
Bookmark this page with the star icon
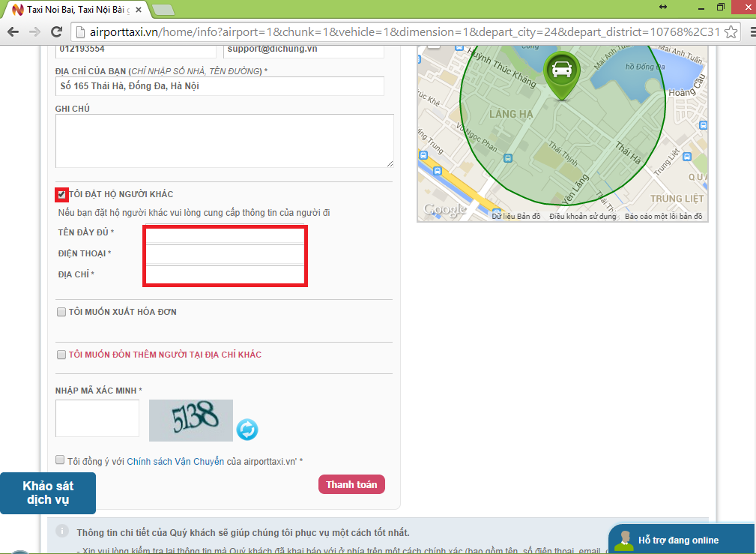click(731, 32)
